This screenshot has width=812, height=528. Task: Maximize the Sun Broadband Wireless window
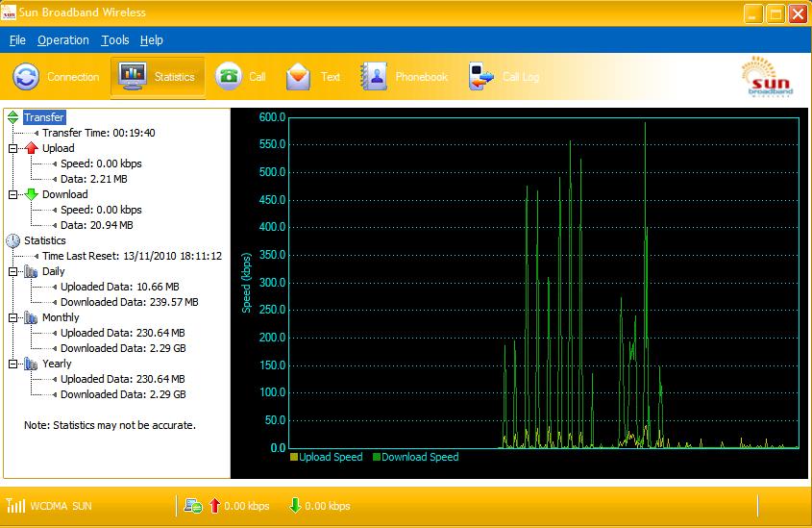click(x=775, y=13)
